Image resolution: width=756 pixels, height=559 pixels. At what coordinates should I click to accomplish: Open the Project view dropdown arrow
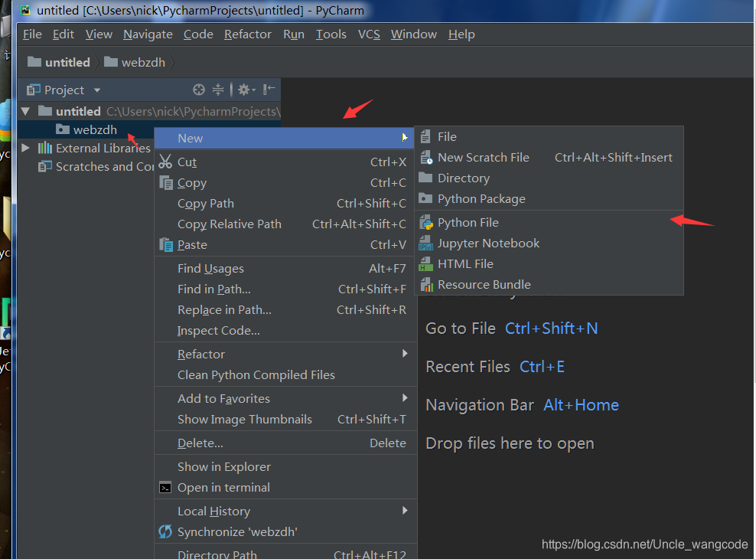pos(97,90)
